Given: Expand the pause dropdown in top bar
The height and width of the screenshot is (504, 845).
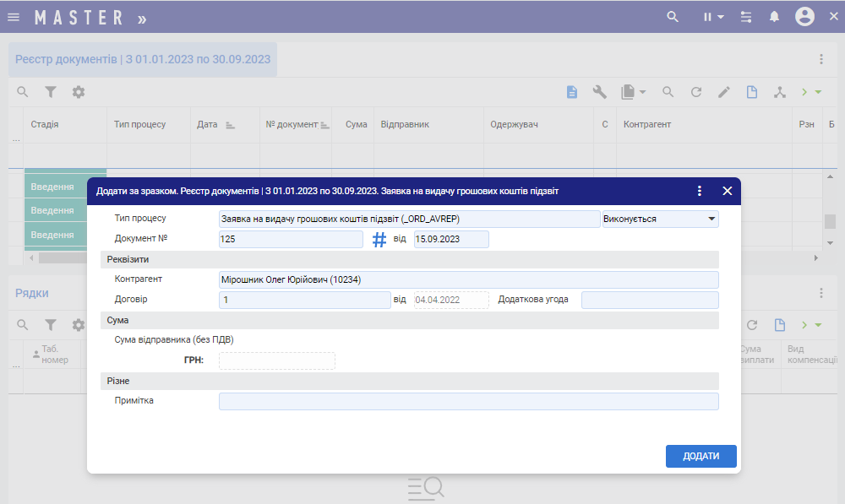Looking at the screenshot, I should coord(720,17).
